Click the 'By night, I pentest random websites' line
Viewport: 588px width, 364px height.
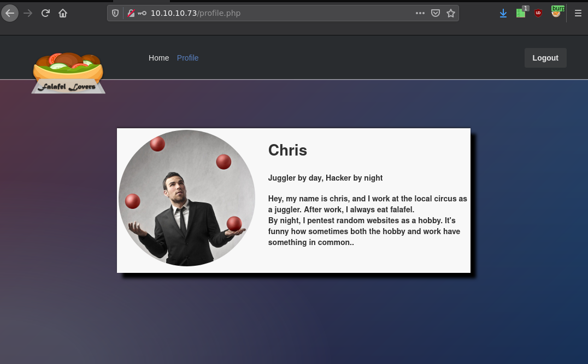[x=362, y=220]
